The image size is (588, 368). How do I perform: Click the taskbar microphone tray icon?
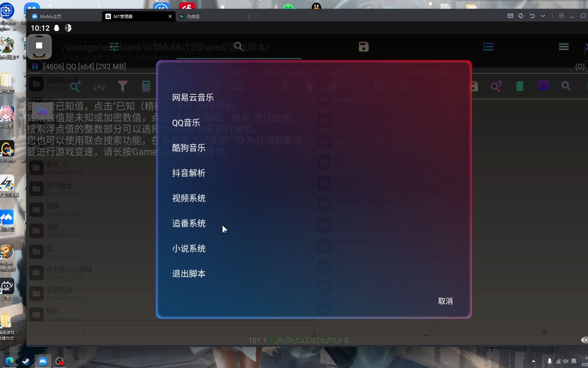click(x=549, y=361)
